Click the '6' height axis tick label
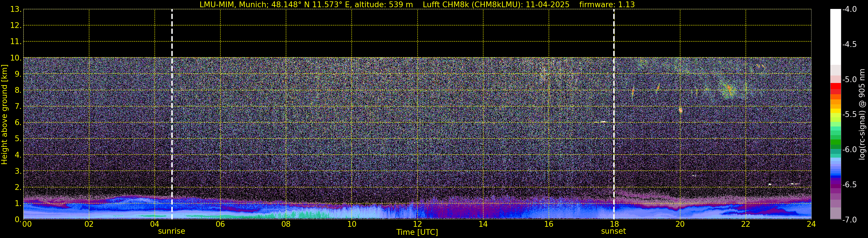This screenshot has height=238, width=868. pyautogui.click(x=18, y=123)
